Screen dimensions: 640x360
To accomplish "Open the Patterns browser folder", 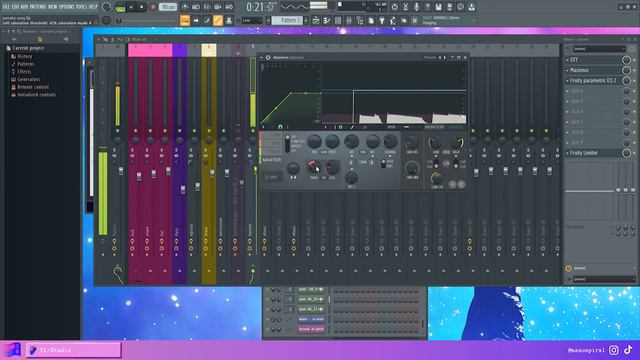I will [x=26, y=64].
